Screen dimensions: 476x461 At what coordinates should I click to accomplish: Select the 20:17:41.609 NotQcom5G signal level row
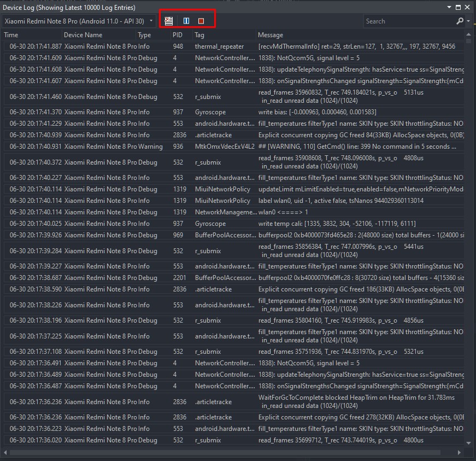(234, 58)
